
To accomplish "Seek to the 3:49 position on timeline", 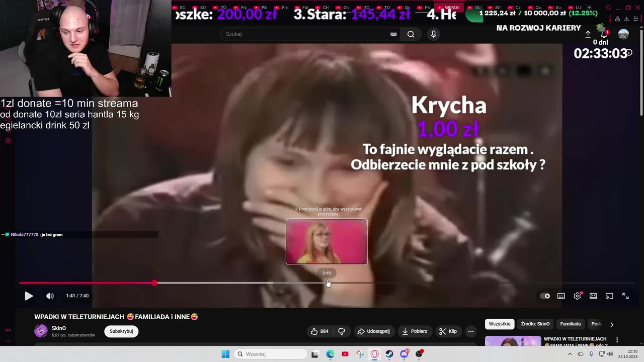I will [x=327, y=283].
